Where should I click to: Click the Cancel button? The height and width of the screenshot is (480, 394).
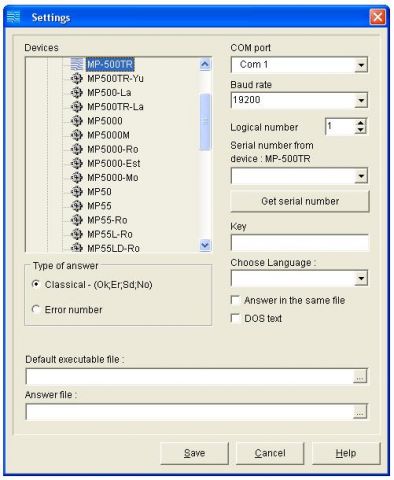(270, 453)
